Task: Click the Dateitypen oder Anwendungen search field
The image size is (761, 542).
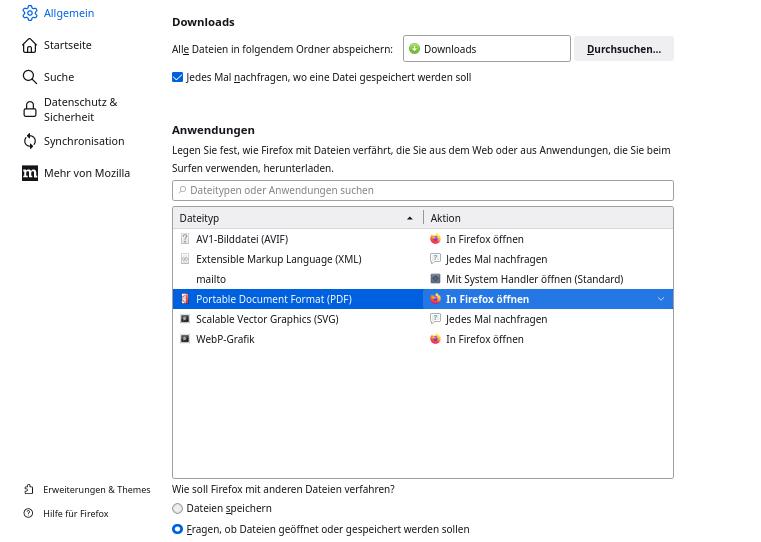Action: coord(422,190)
